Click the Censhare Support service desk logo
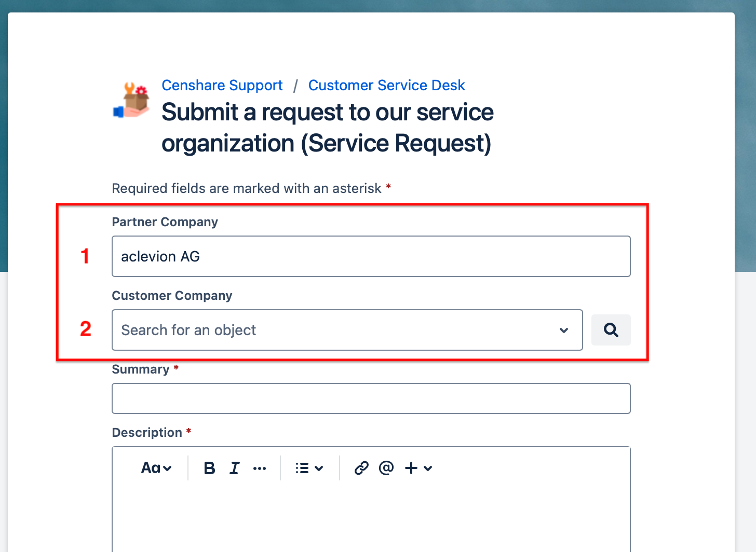756x552 pixels. (x=131, y=100)
